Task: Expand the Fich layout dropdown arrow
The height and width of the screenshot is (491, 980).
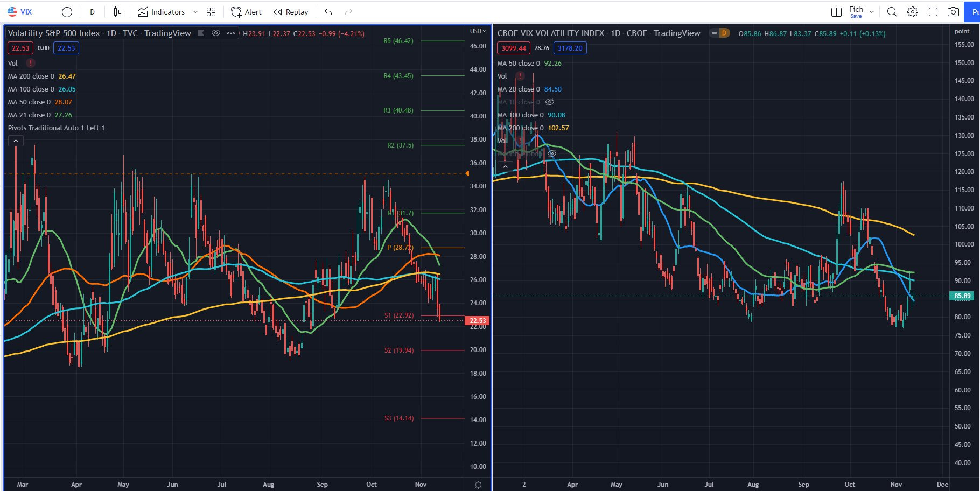Action: [x=872, y=12]
